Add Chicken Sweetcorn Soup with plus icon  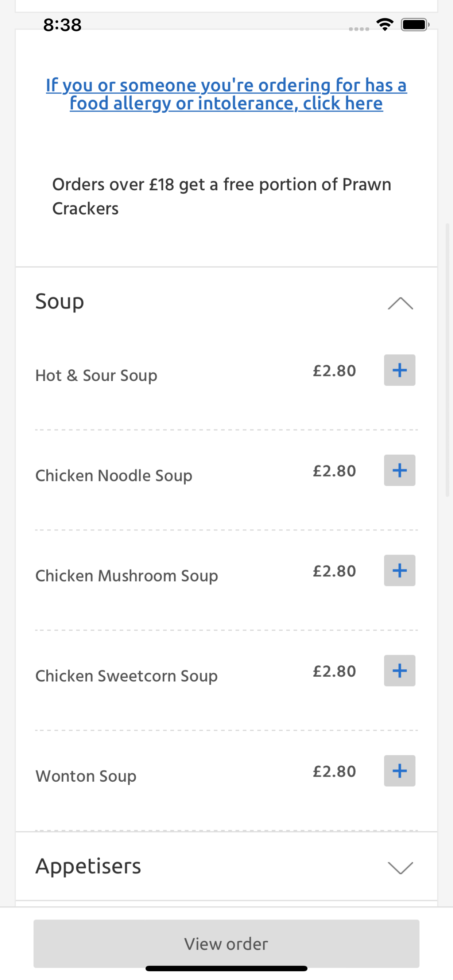(399, 670)
